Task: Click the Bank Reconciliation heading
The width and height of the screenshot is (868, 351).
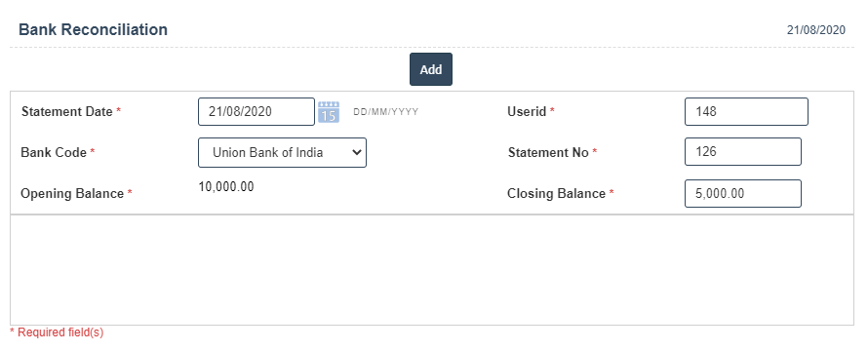Action: [93, 30]
